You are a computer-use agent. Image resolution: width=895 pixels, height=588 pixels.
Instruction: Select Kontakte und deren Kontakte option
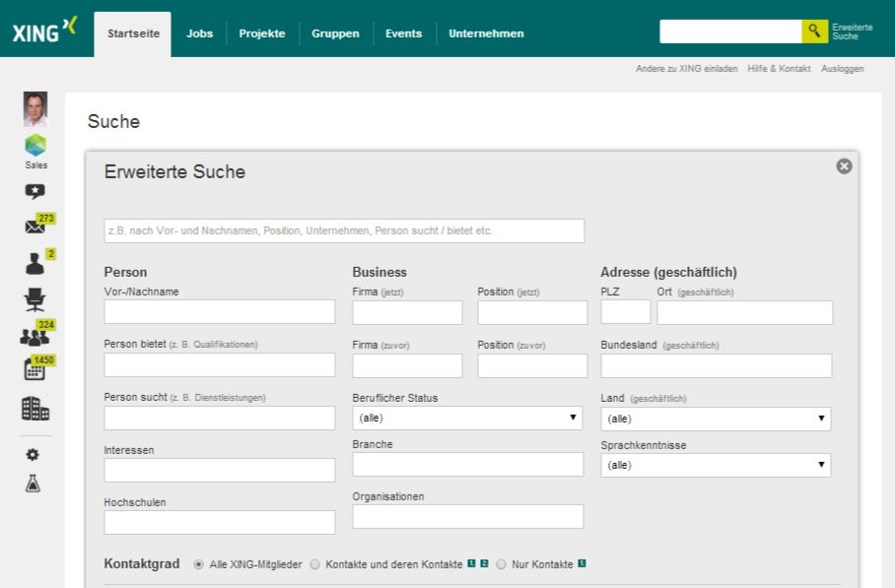click(315, 564)
